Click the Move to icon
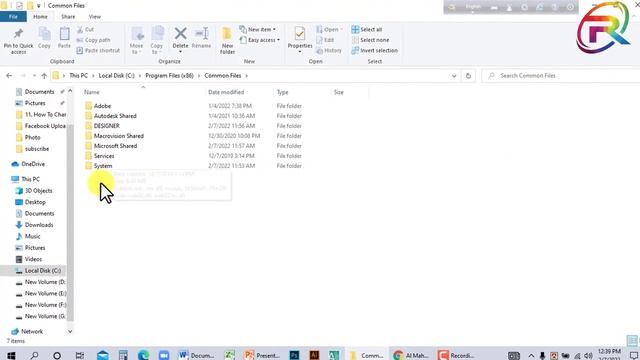Image resolution: width=640 pixels, height=360 pixels. [x=136, y=34]
